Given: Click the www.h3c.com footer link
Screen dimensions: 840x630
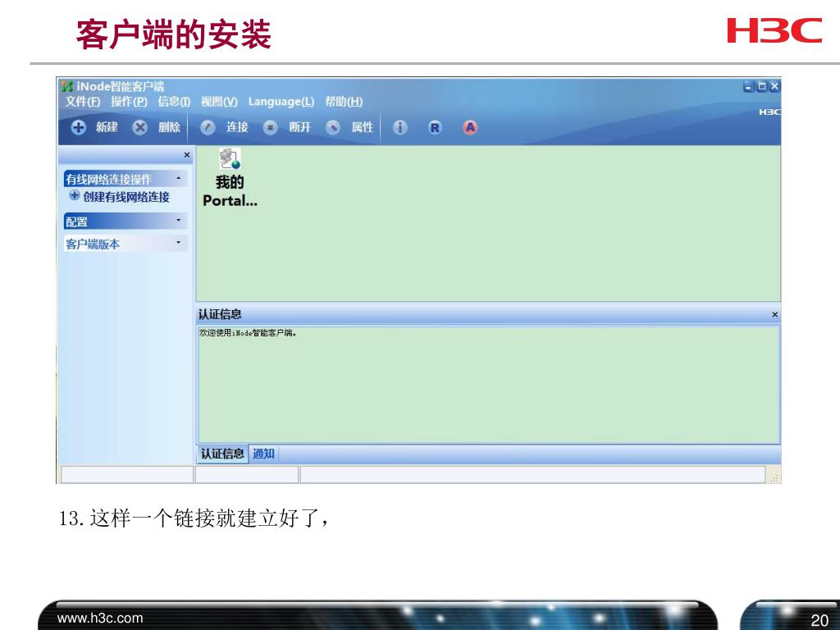Looking at the screenshot, I should tap(100, 619).
